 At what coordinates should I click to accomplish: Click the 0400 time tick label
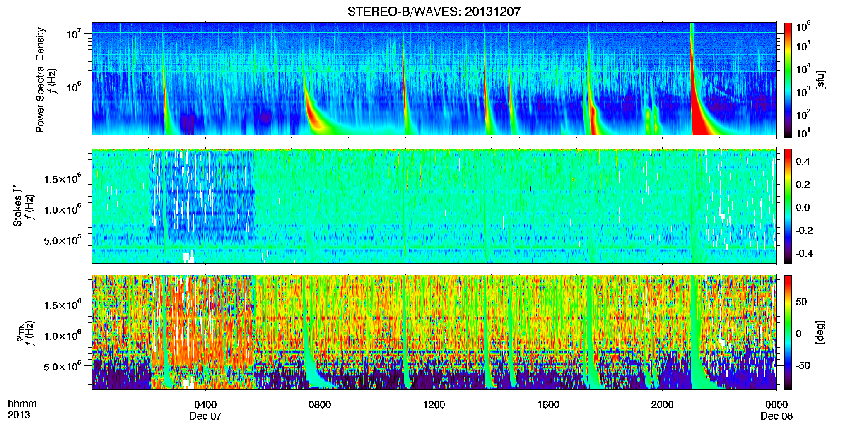tap(205, 404)
